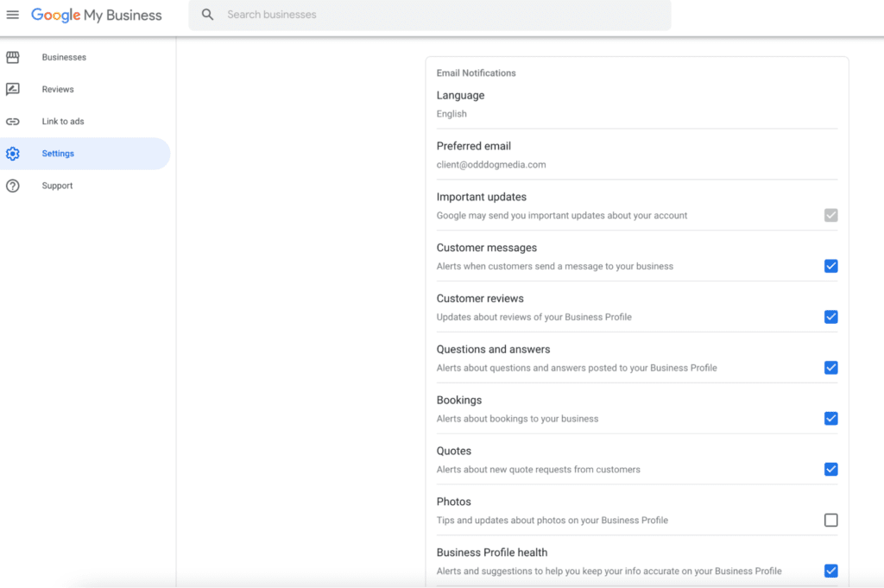Screen dimensions: 884x588
Task: Edit the Preferred email setting
Action: pyautogui.click(x=636, y=154)
